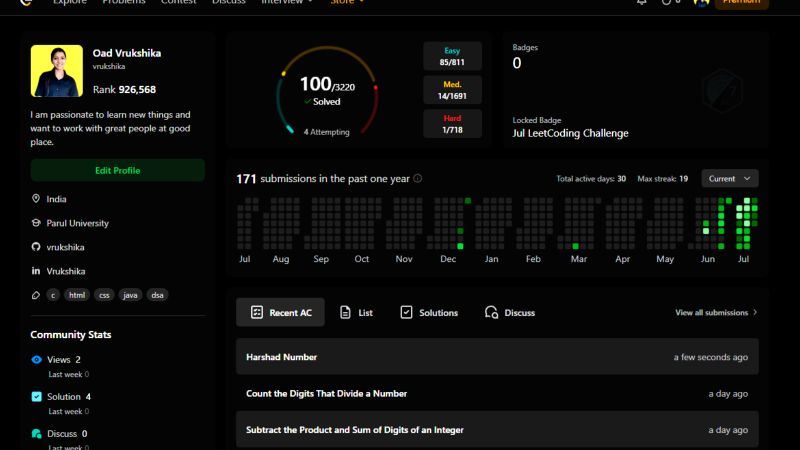This screenshot has width=800, height=450.
Task: Click the css skill tag
Action: click(104, 295)
